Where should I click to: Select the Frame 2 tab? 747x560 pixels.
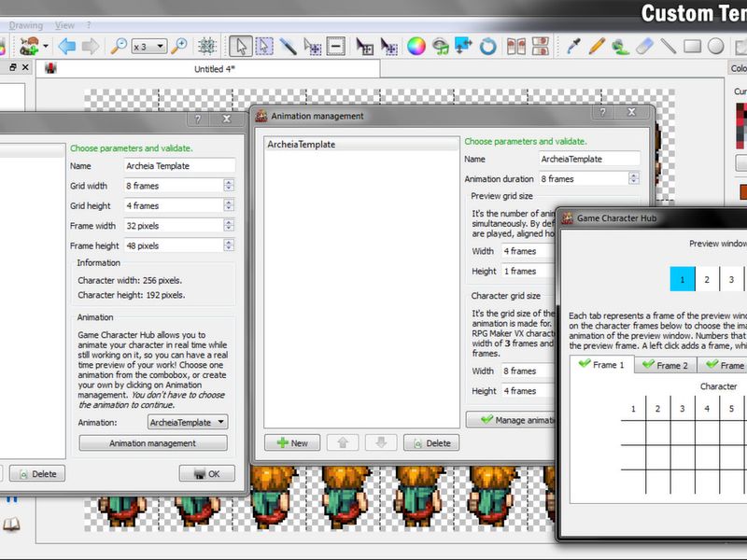click(x=666, y=365)
